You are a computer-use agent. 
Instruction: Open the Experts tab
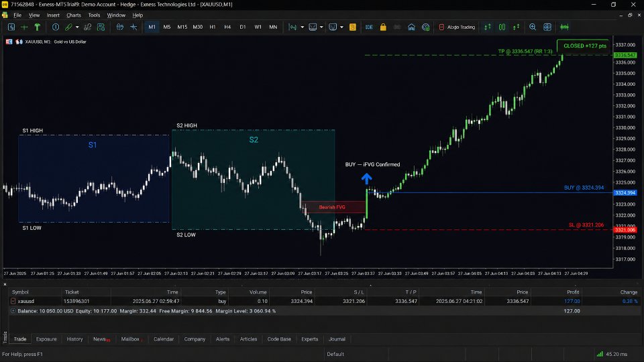click(310, 339)
